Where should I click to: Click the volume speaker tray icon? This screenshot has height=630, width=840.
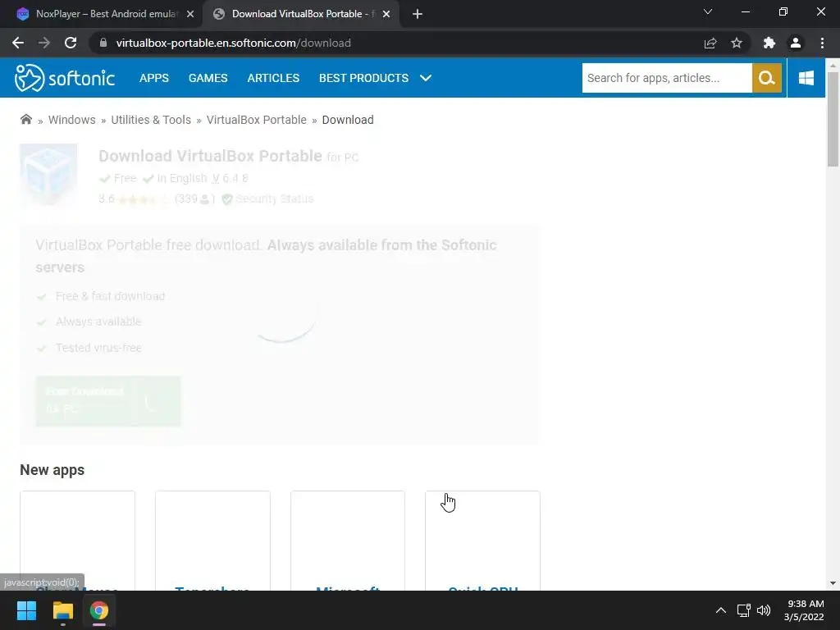(764, 610)
